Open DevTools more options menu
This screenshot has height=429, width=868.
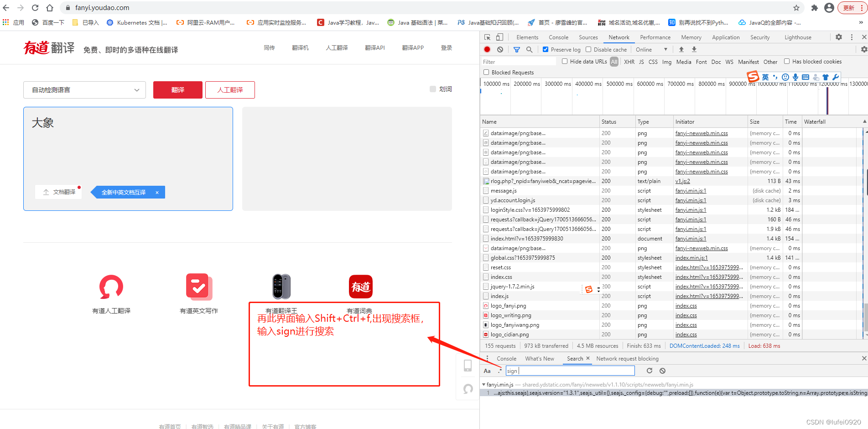852,37
